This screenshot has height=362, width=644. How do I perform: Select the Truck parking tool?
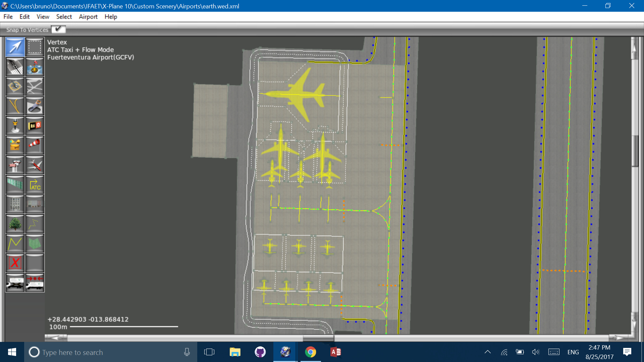tap(15, 283)
